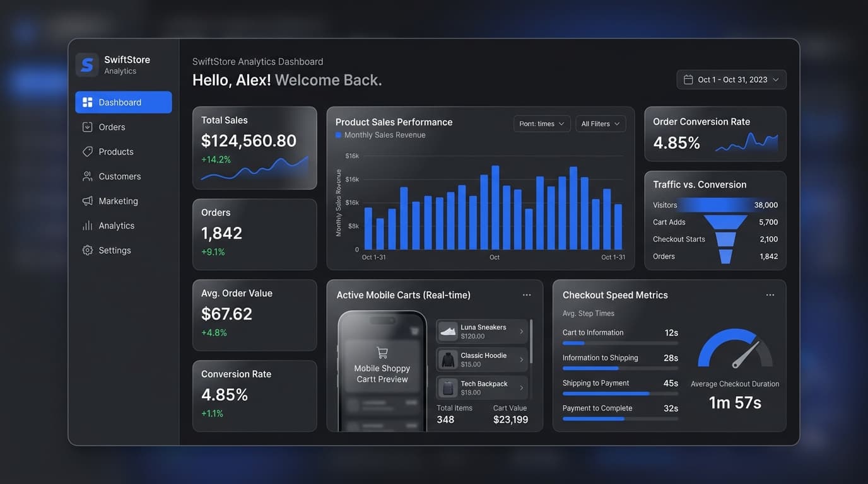Click the Average Checkout Duration gauge
This screenshot has width=868, height=484.
coord(735,349)
